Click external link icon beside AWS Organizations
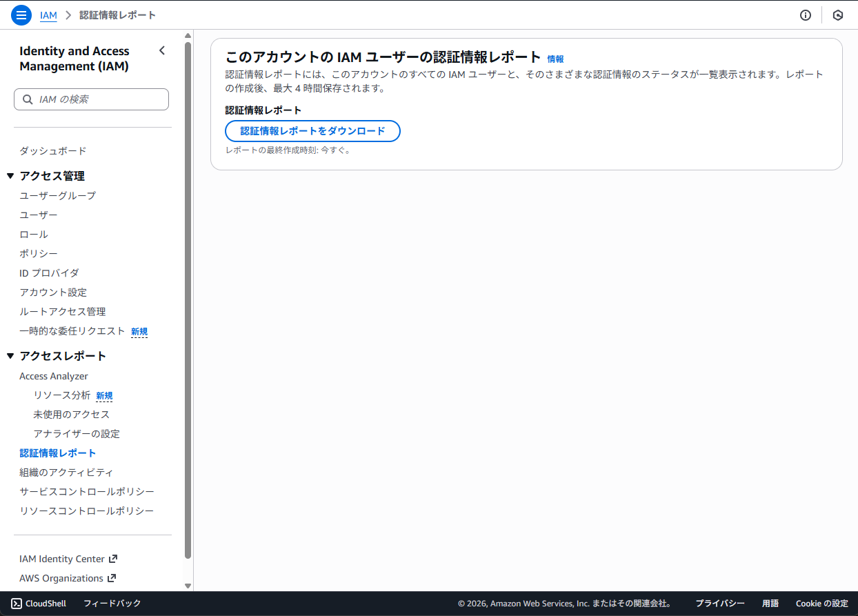 [x=112, y=578]
